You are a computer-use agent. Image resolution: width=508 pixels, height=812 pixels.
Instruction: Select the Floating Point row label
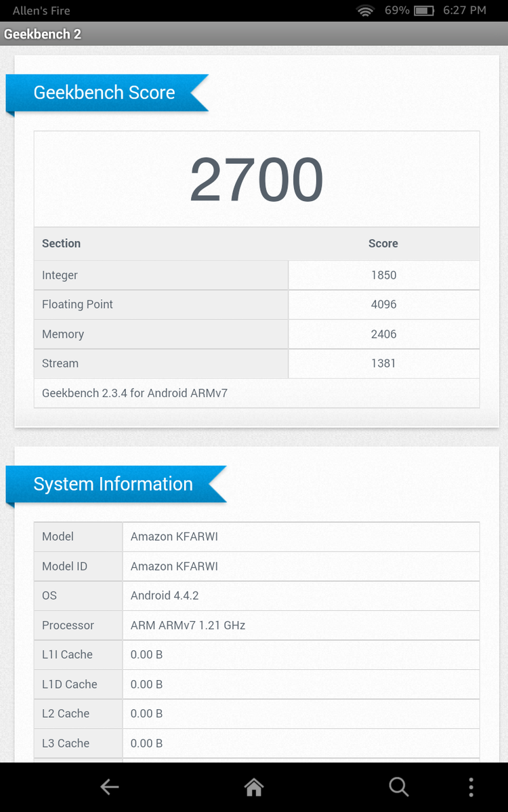point(77,304)
